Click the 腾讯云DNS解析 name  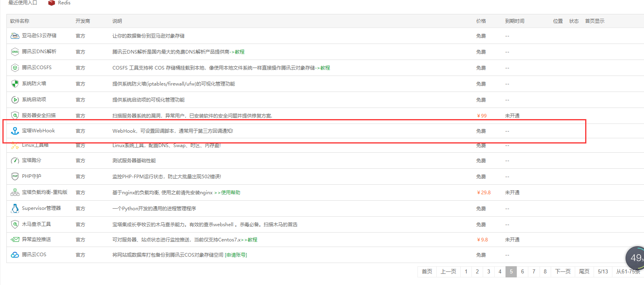pyautogui.click(x=39, y=52)
